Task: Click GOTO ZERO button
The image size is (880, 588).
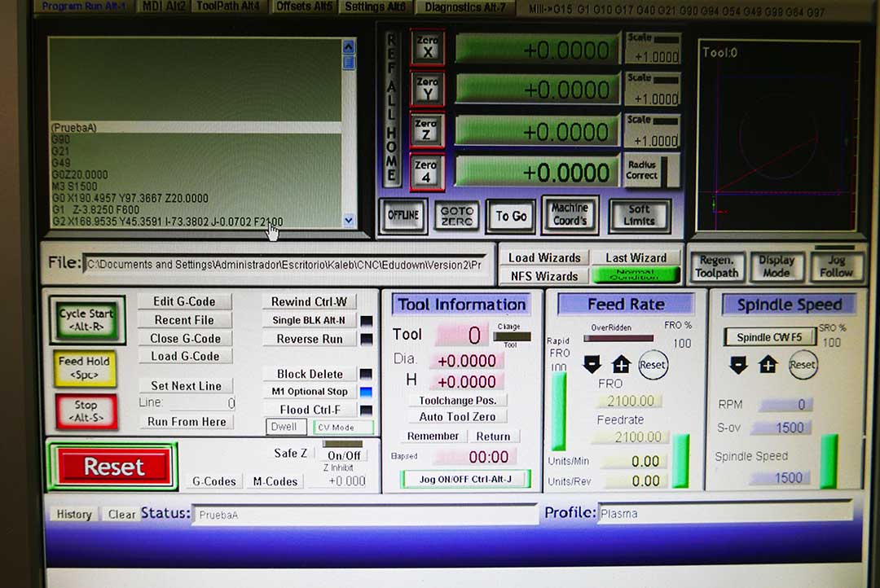Action: click(457, 216)
